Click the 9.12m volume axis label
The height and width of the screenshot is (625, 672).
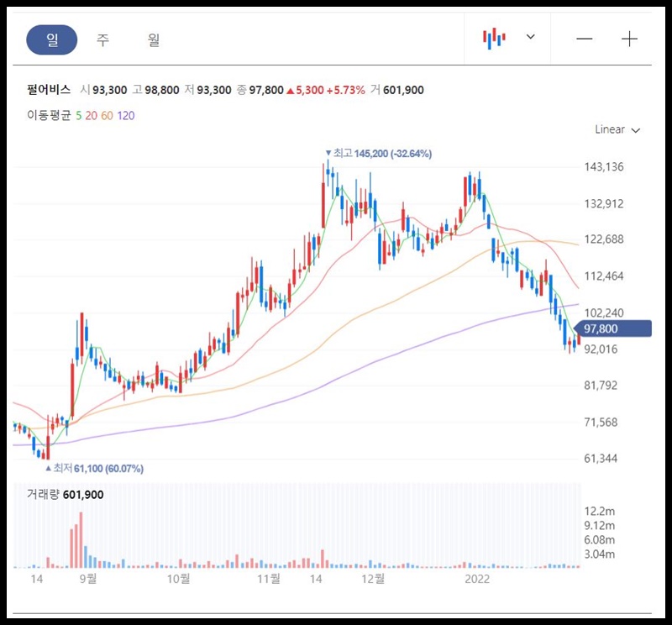600,525
